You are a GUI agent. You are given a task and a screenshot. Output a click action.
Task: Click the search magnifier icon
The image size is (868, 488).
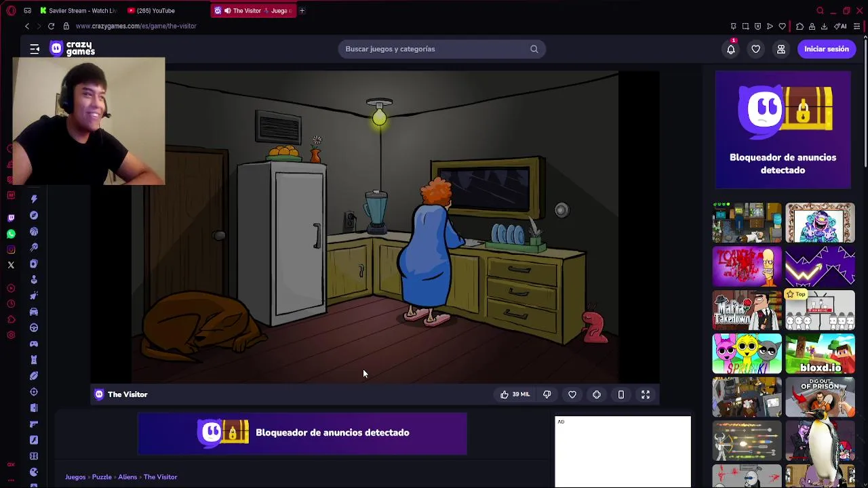534,49
